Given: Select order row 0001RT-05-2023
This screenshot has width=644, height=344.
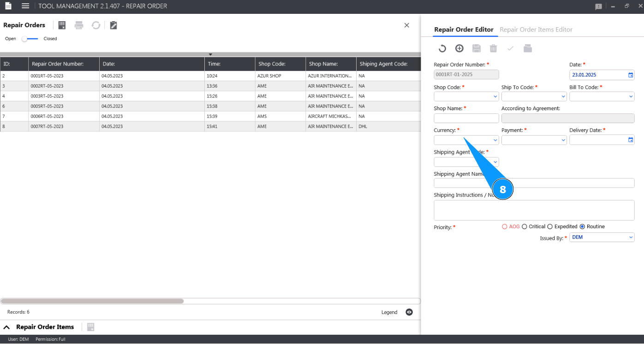Looking at the screenshot, I should click(210, 76).
